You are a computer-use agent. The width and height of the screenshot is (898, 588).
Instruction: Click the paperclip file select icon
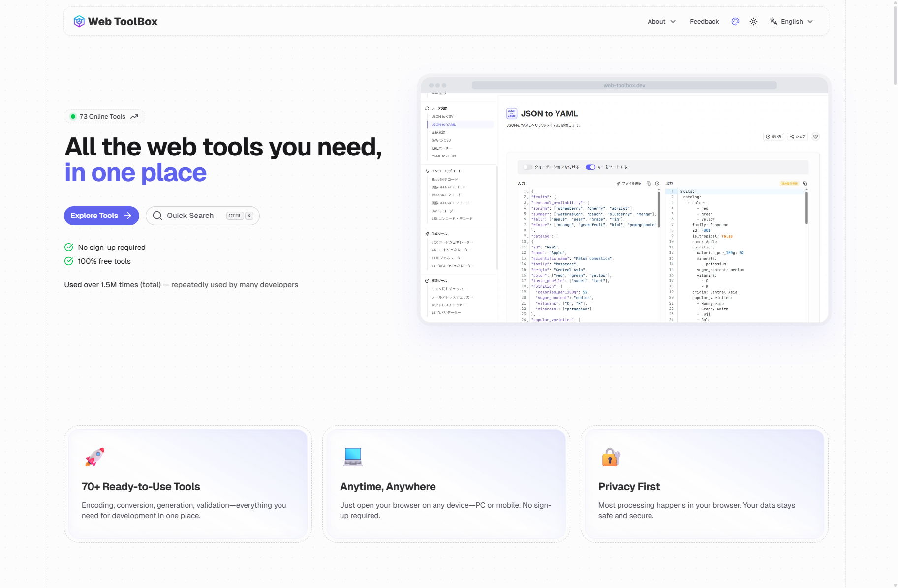[x=619, y=183]
